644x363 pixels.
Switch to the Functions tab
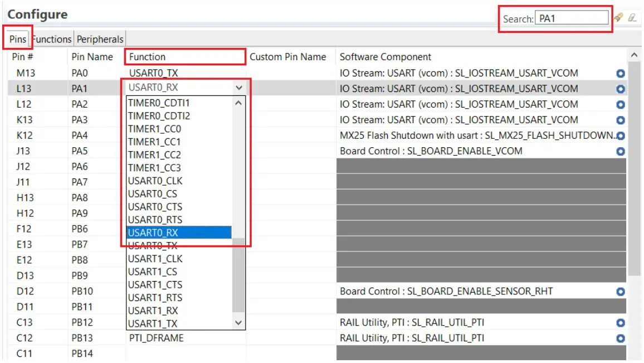(52, 39)
